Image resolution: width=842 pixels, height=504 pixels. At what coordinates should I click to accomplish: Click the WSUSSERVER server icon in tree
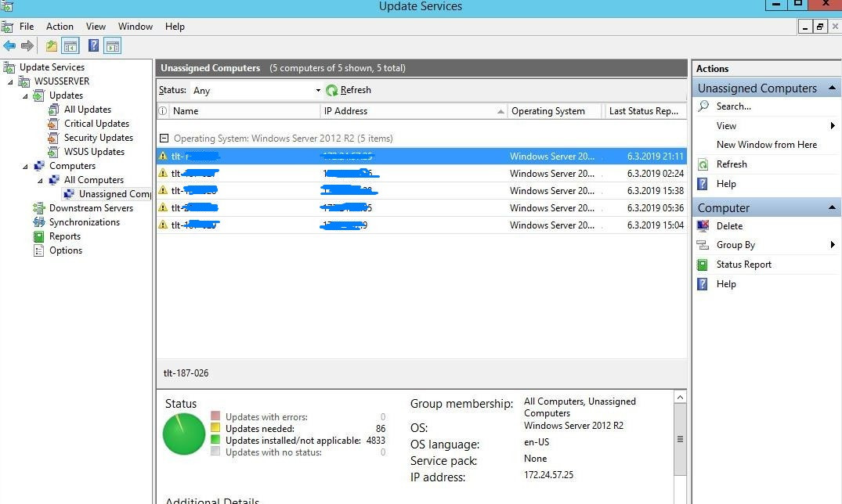tap(24, 81)
